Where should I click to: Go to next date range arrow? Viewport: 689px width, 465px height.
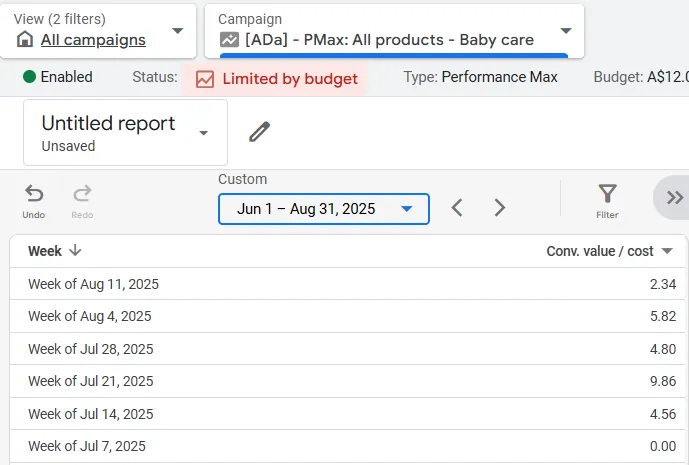(x=500, y=208)
